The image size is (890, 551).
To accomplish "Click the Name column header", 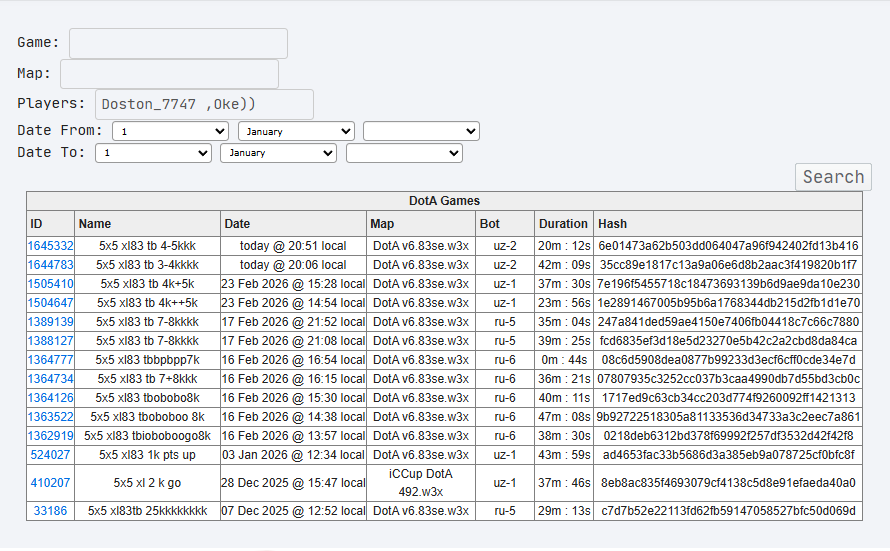I will point(148,224).
